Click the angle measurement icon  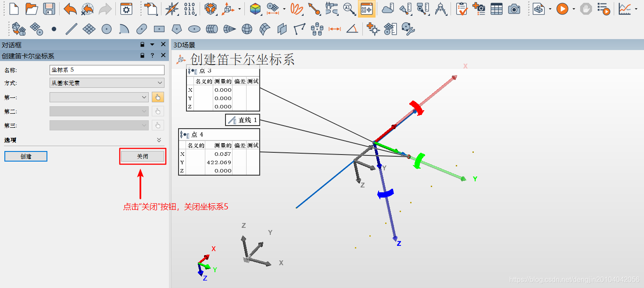tap(352, 29)
